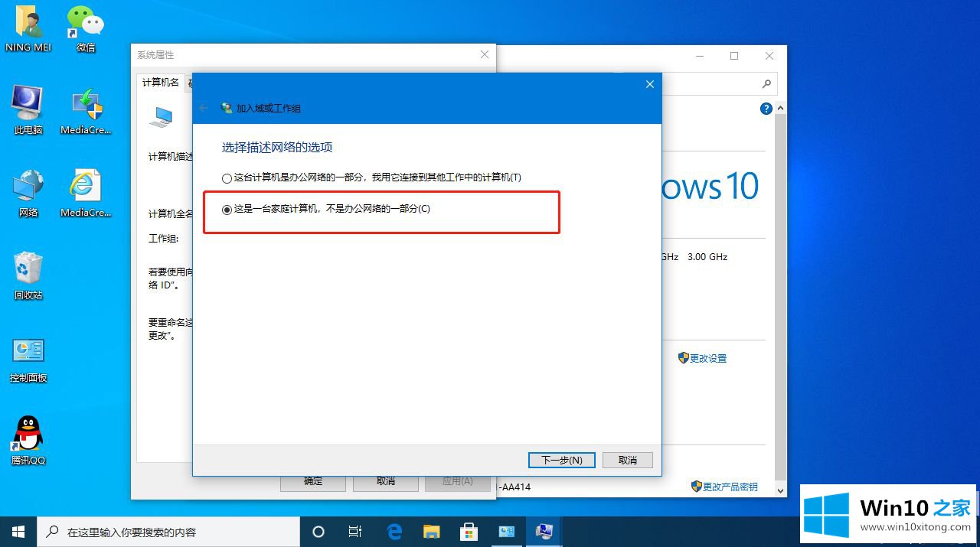Click the scrollbar down arrow in System window
The height and width of the screenshot is (547, 980).
[780, 490]
